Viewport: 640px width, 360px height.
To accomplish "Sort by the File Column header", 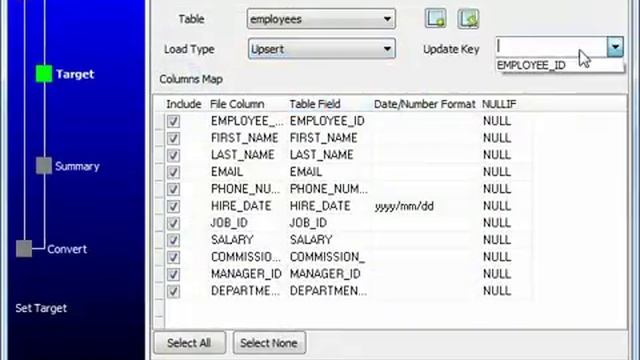I will point(237,104).
